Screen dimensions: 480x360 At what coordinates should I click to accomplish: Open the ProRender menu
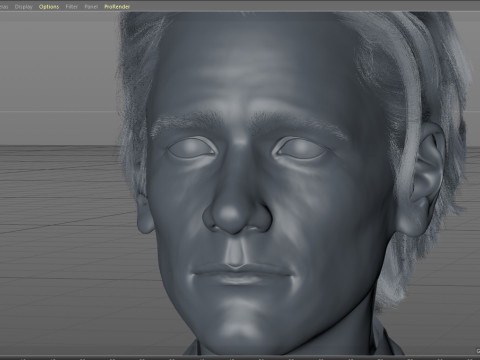point(117,7)
